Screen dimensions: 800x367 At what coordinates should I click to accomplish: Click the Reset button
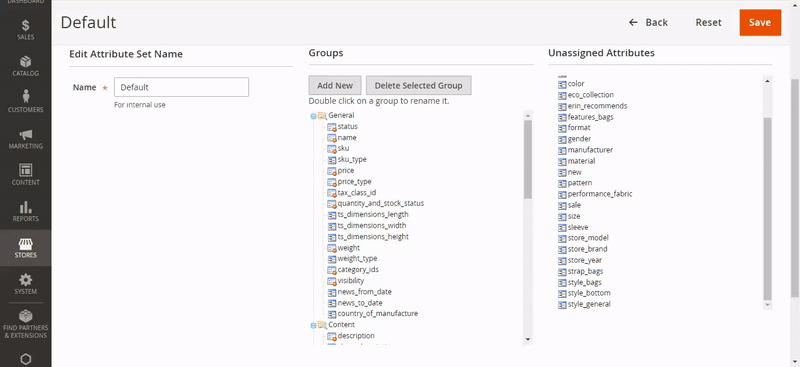coord(709,22)
